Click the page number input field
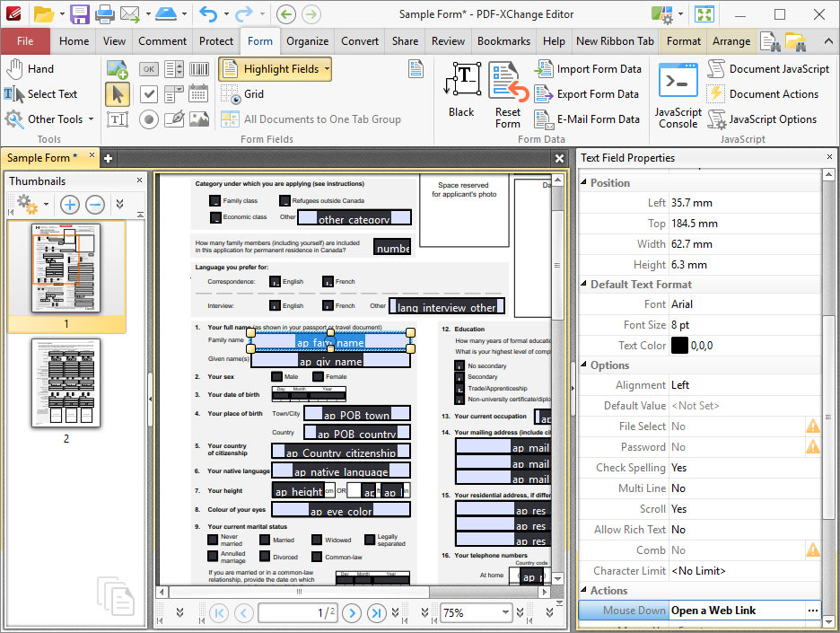Image resolution: width=840 pixels, height=633 pixels. click(297, 612)
